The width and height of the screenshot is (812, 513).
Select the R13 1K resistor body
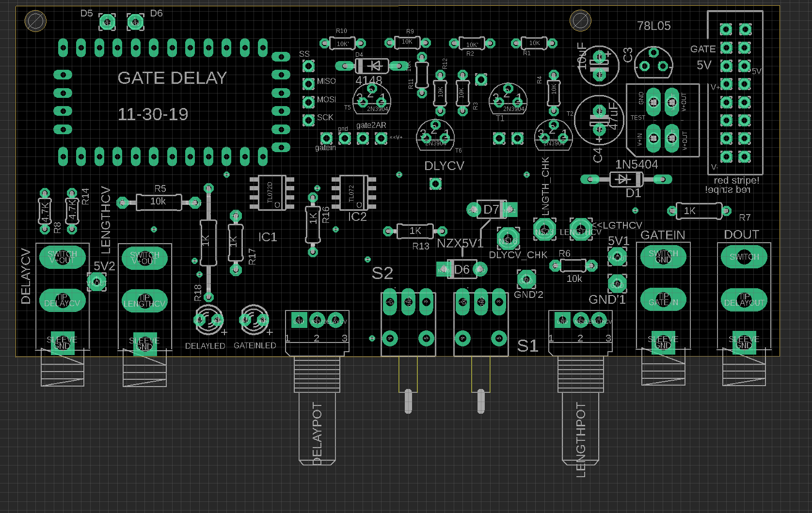coord(415,231)
